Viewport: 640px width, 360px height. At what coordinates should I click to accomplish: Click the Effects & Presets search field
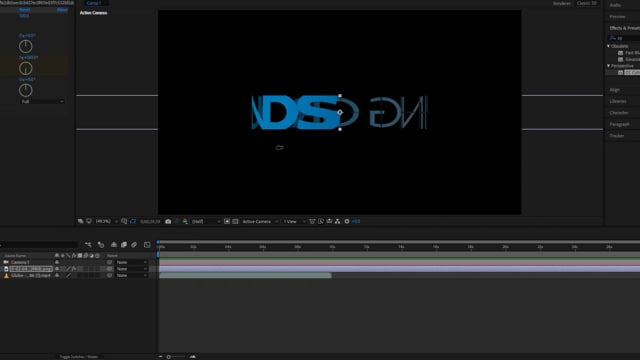tap(628, 38)
